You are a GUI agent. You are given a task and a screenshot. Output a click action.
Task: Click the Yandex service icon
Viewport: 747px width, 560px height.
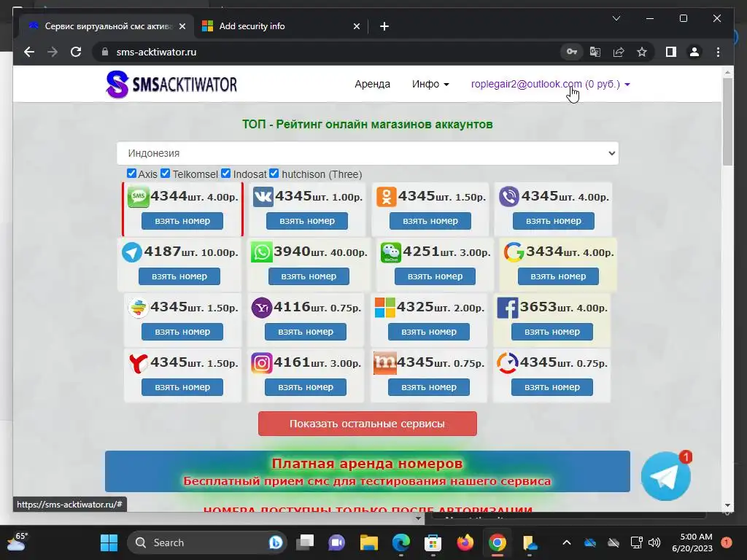click(139, 363)
